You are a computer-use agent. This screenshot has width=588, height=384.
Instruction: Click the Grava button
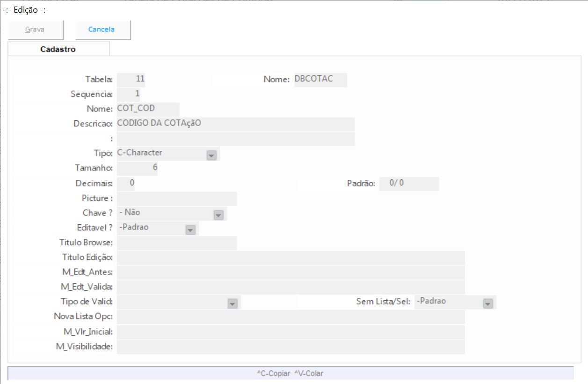[x=35, y=30]
